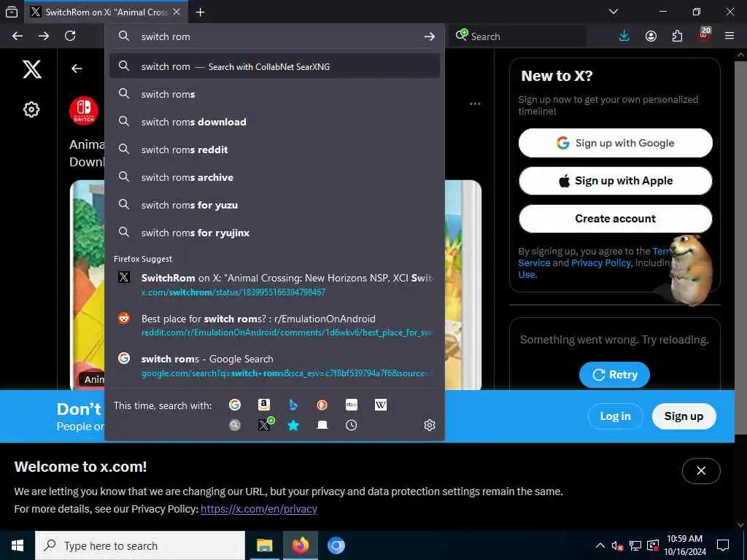The width and height of the screenshot is (747, 560).
Task: Open a new tab
Action: point(200,12)
